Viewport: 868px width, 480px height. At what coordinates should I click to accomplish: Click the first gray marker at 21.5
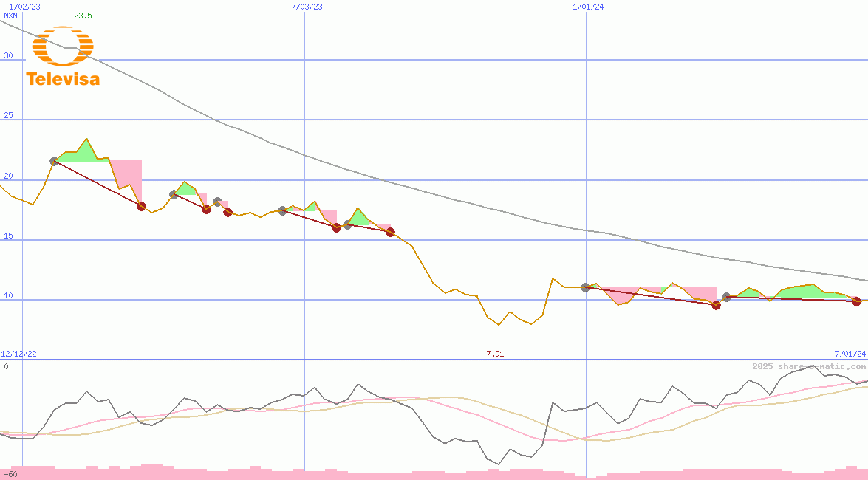pos(54,161)
